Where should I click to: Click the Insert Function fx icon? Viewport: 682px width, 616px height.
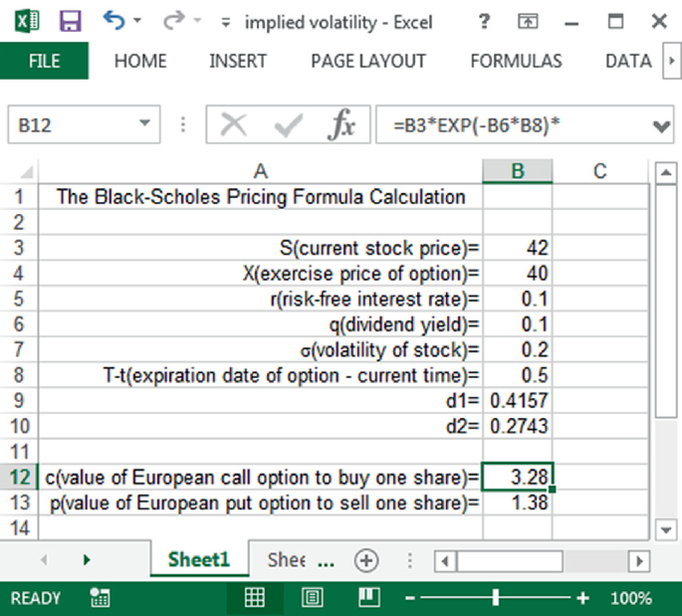341,125
